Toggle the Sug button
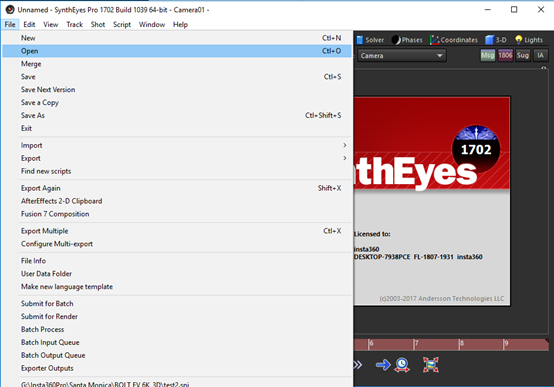 pos(523,55)
